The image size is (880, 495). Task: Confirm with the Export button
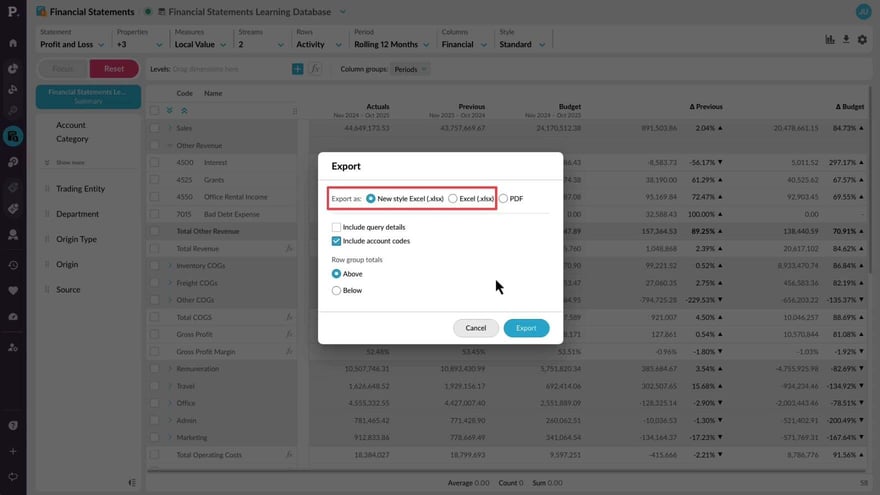pos(526,328)
